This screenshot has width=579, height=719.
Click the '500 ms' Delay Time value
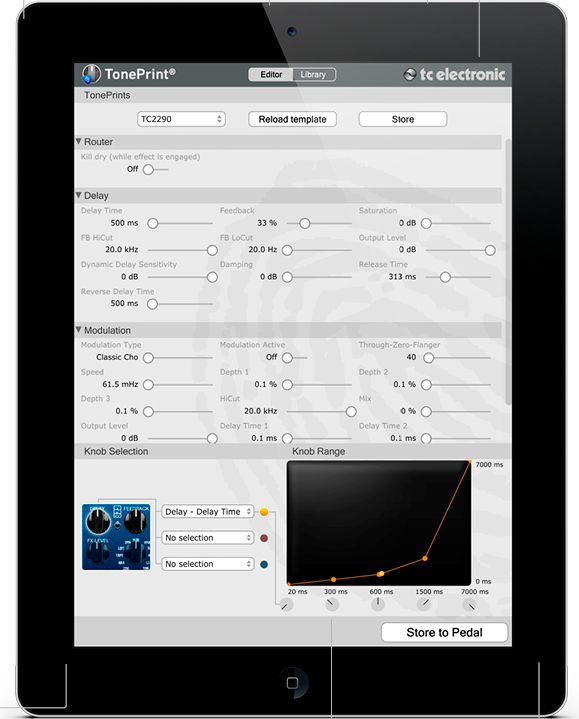click(x=124, y=223)
